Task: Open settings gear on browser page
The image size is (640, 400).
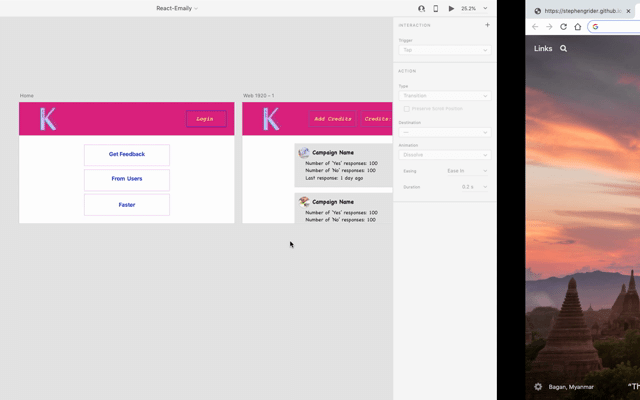Action: pos(538,387)
